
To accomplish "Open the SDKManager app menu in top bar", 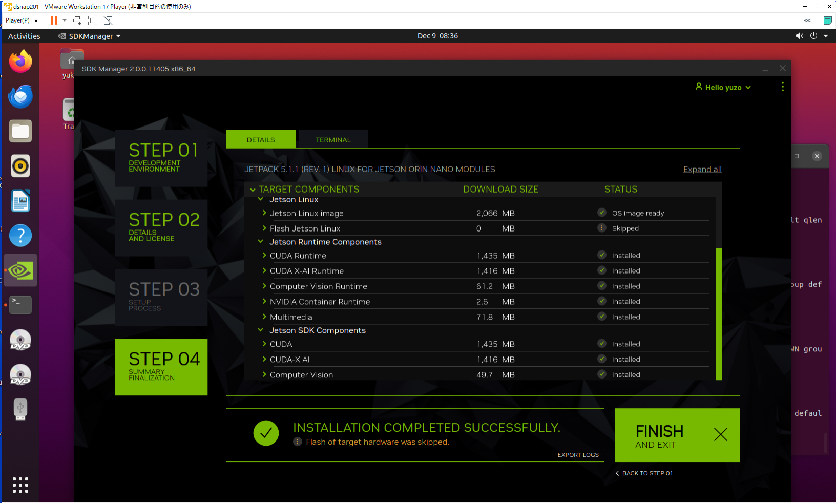I will [90, 36].
